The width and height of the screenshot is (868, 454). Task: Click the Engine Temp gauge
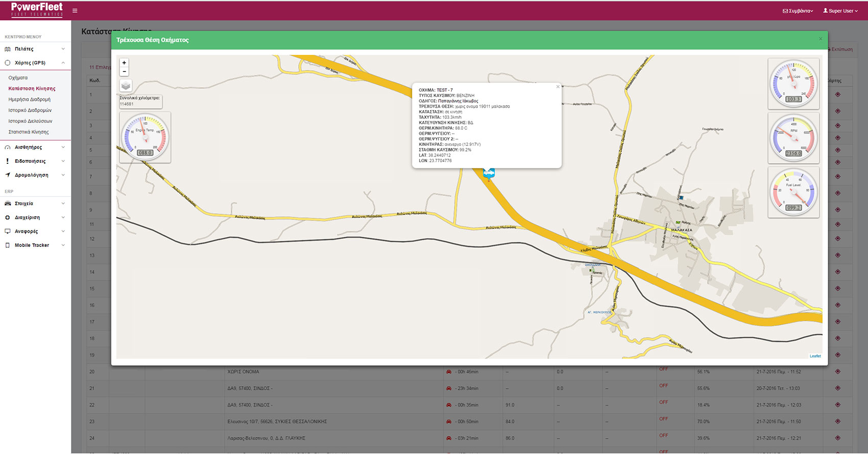click(x=145, y=137)
